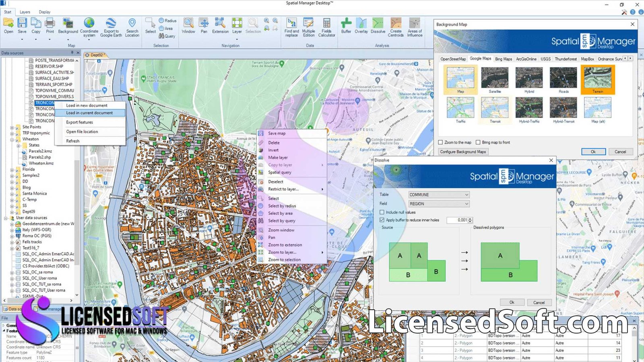Screen dimensions: 644x362
Task: Open the Areas of Influence tool
Action: (415, 27)
